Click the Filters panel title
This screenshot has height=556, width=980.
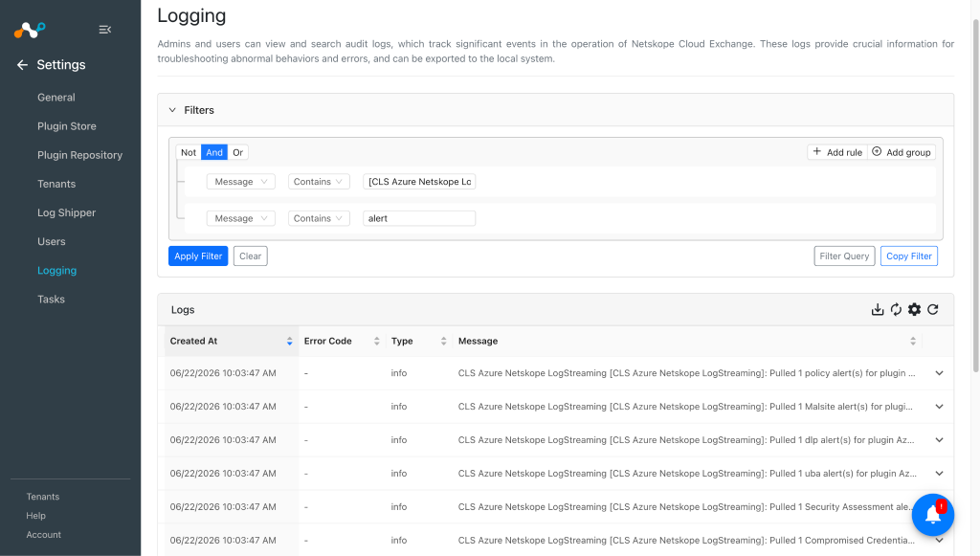pos(199,110)
